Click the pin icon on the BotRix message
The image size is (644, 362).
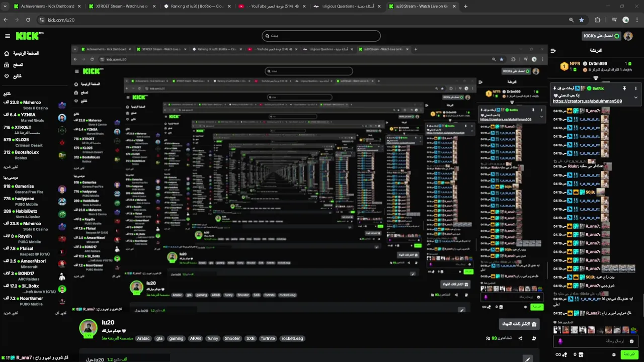[624, 88]
